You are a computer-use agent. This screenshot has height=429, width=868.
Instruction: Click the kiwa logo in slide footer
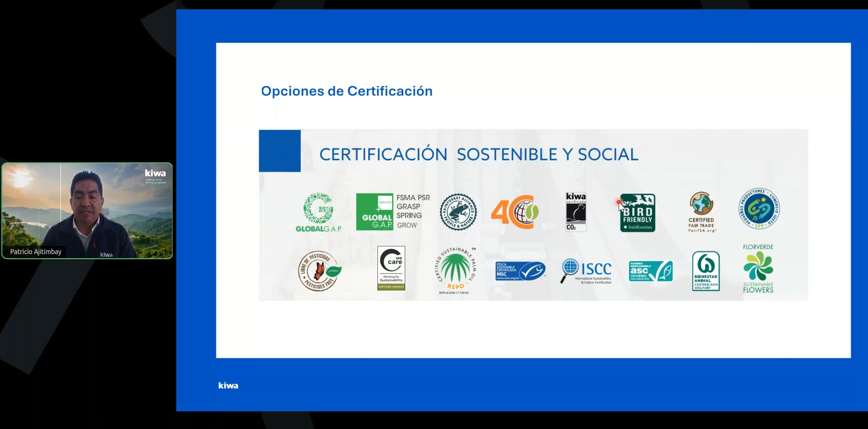(228, 385)
